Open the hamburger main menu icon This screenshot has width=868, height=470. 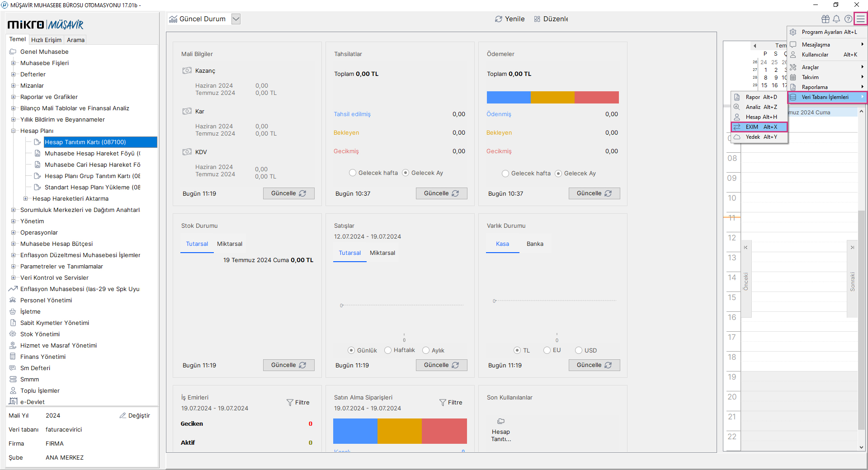860,19
